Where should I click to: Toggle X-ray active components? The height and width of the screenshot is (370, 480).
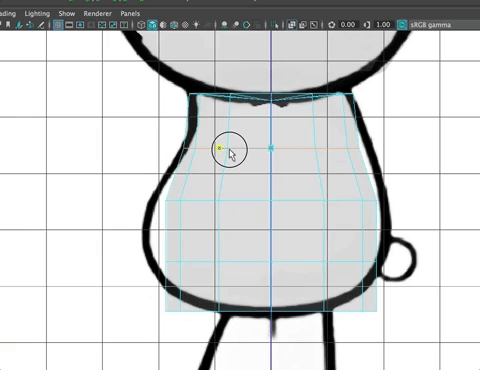303,25
